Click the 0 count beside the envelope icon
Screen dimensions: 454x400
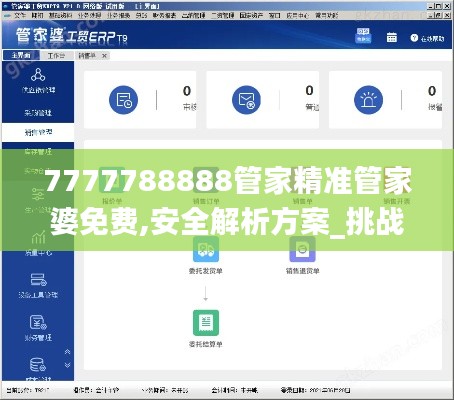(x=309, y=90)
